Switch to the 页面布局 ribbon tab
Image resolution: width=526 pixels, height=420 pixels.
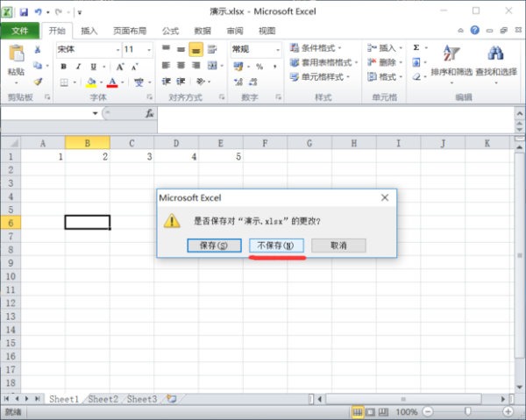point(130,31)
